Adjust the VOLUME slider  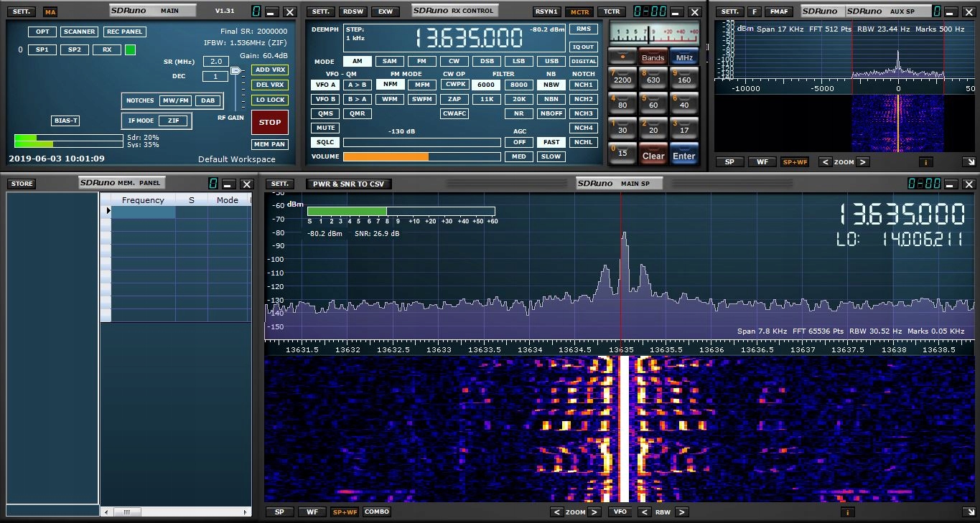point(421,156)
